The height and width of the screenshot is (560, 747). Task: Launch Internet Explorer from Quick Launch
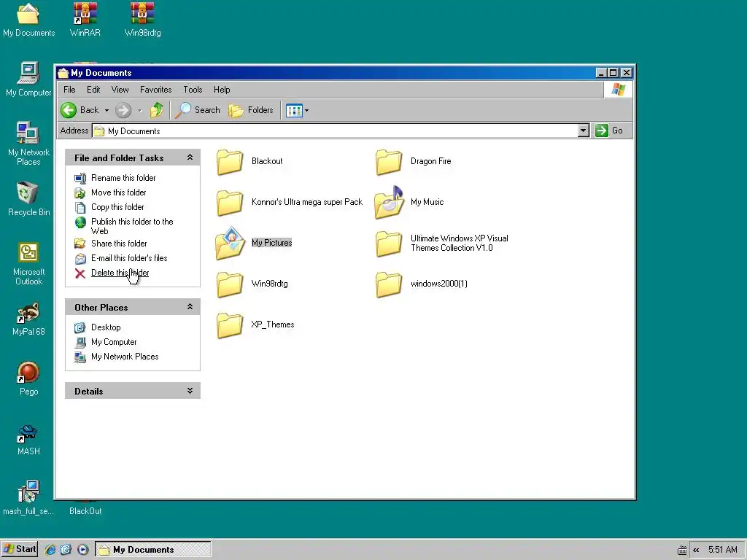[50, 550]
